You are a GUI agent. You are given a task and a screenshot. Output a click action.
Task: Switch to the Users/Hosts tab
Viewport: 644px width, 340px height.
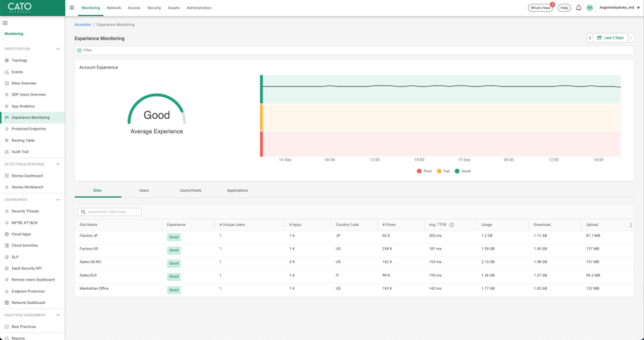190,190
